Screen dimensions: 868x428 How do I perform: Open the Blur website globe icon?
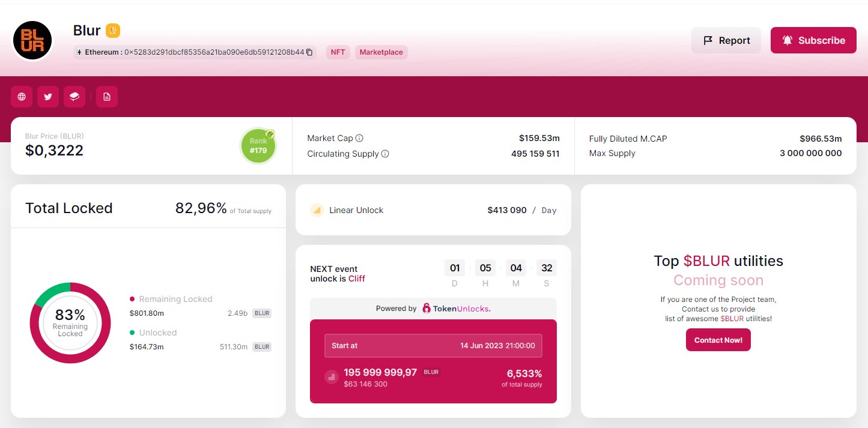pyautogui.click(x=22, y=97)
